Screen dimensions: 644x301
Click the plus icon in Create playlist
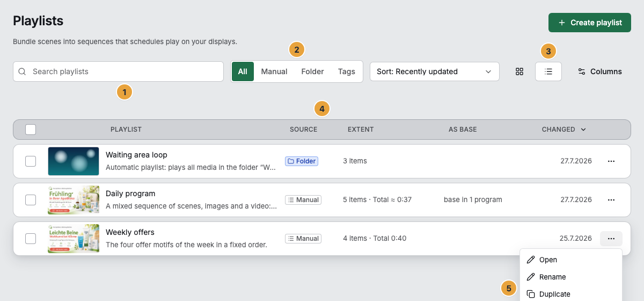point(562,23)
